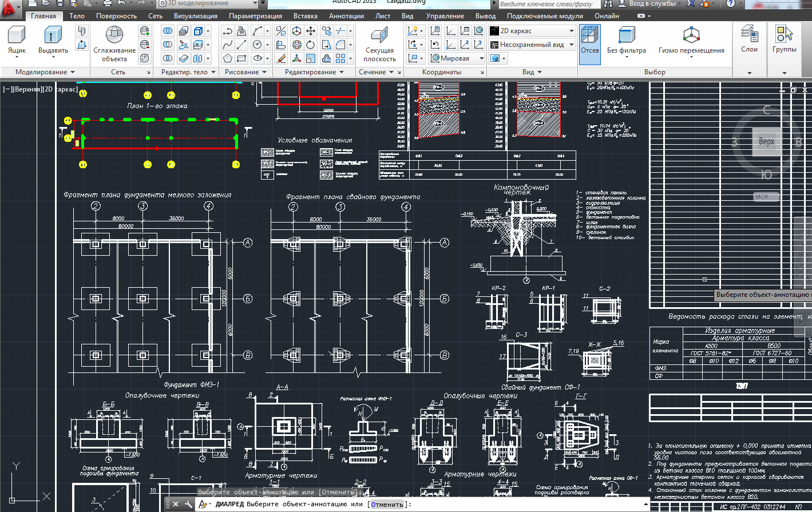The width and height of the screenshot is (812, 512).
Task: Select the Polygon drawing tool
Action: pos(228,58)
